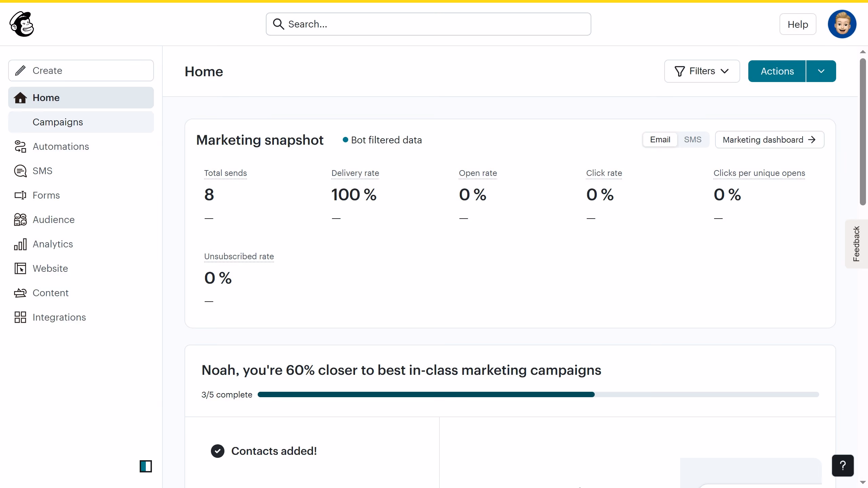The width and height of the screenshot is (868, 488).
Task: Open the Actions dropdown arrow
Action: click(x=821, y=71)
